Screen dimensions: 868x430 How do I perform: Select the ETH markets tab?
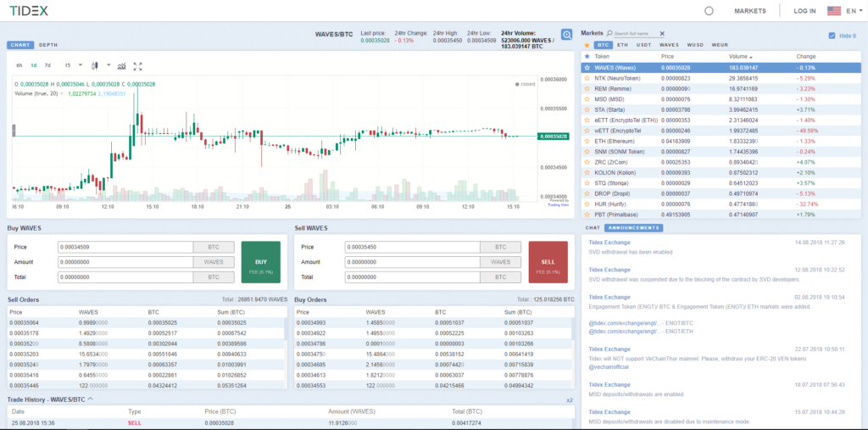tap(623, 46)
